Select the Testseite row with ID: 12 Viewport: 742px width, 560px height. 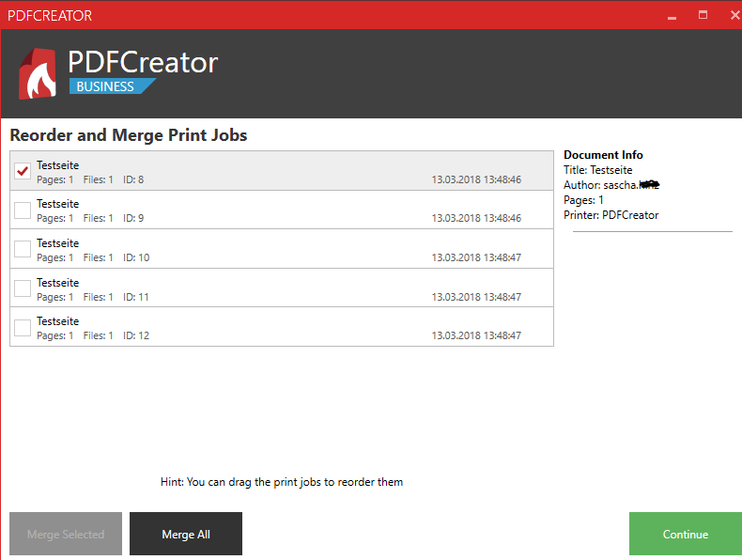click(x=282, y=327)
